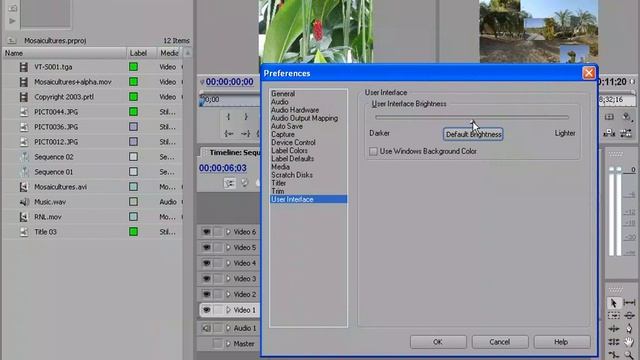The width and height of the screenshot is (640, 360).
Task: Click Set Out Point brace button
Action: click(x=246, y=117)
